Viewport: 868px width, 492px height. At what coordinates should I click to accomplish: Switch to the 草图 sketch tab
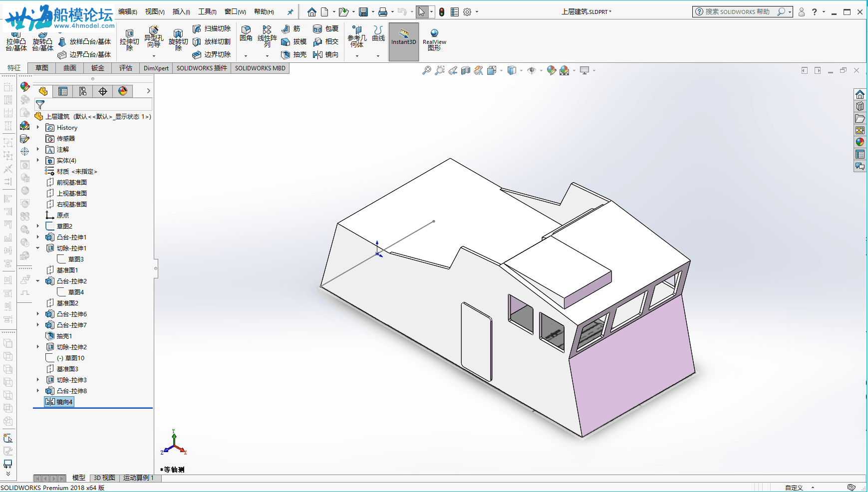pyautogui.click(x=42, y=68)
